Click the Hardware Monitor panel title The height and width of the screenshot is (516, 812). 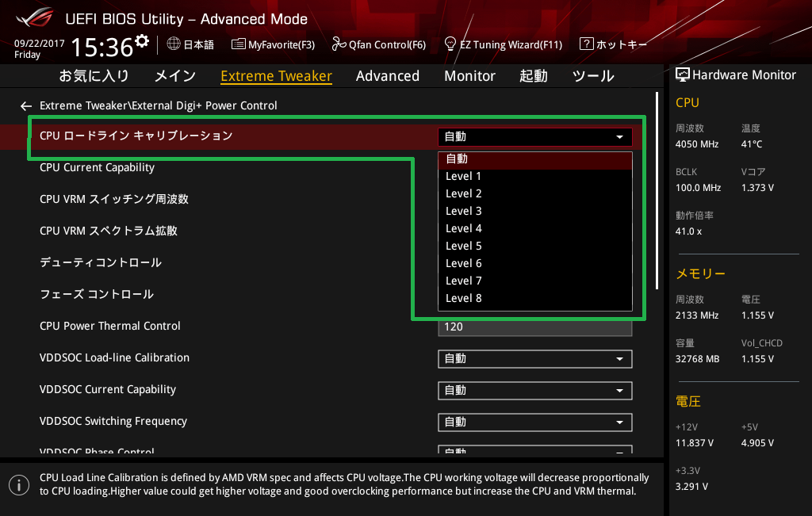pyautogui.click(x=744, y=75)
